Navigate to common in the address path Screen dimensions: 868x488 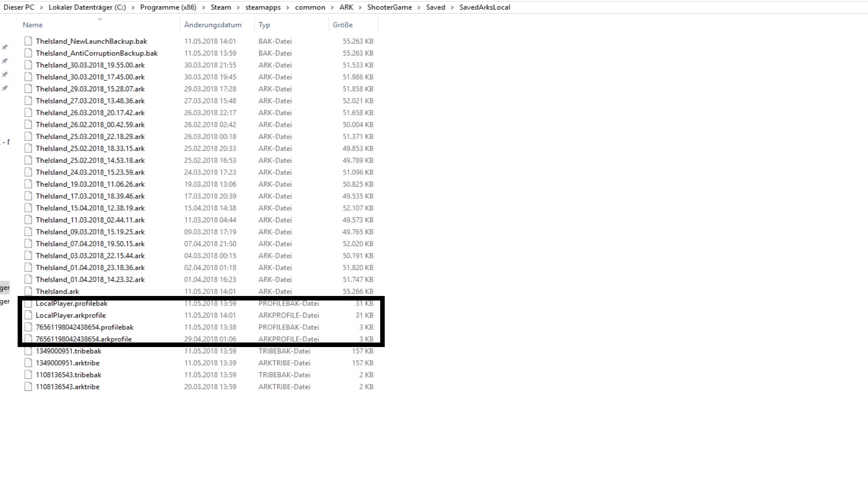coord(310,7)
